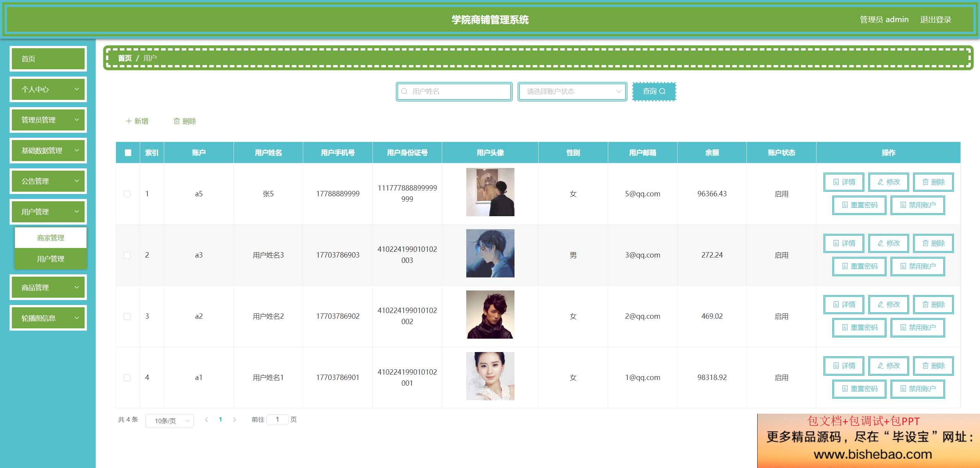The height and width of the screenshot is (468, 980).
Task: Check the checkbox for row a1
Action: [x=127, y=378]
